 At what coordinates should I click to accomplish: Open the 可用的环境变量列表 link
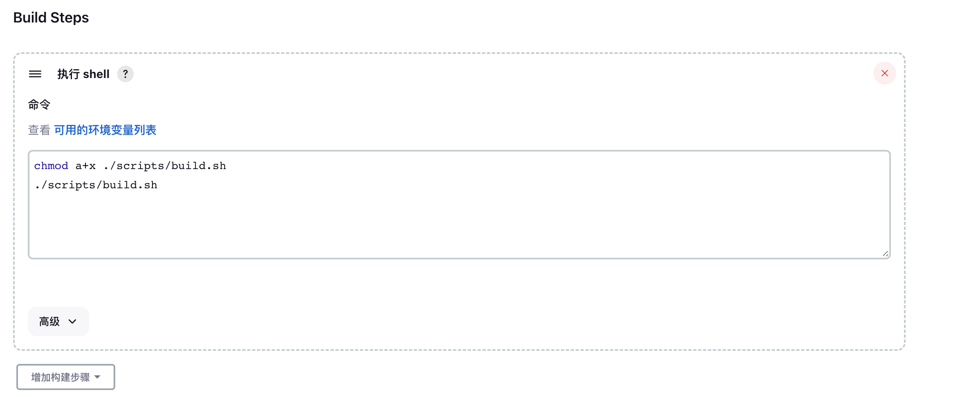tap(105, 130)
